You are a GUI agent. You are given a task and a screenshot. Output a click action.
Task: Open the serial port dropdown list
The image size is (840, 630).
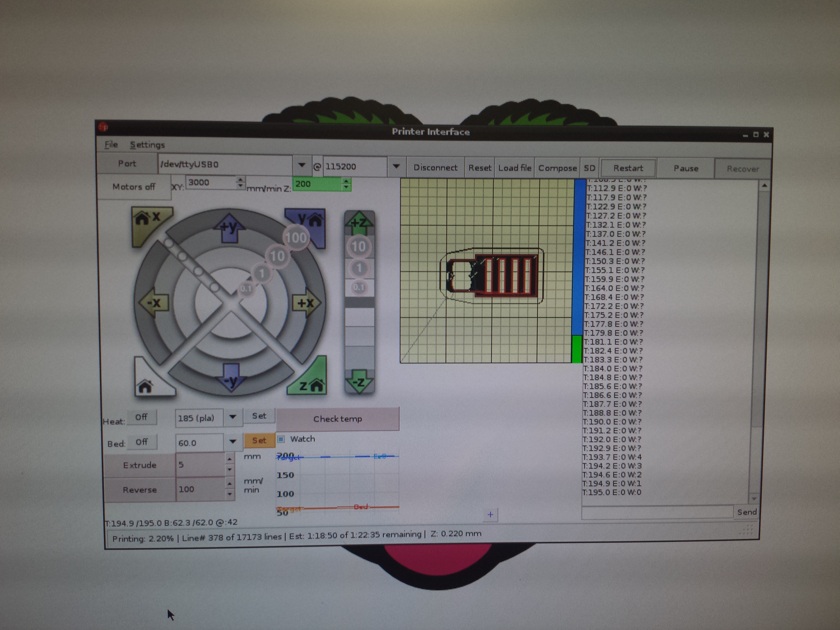tap(302, 165)
